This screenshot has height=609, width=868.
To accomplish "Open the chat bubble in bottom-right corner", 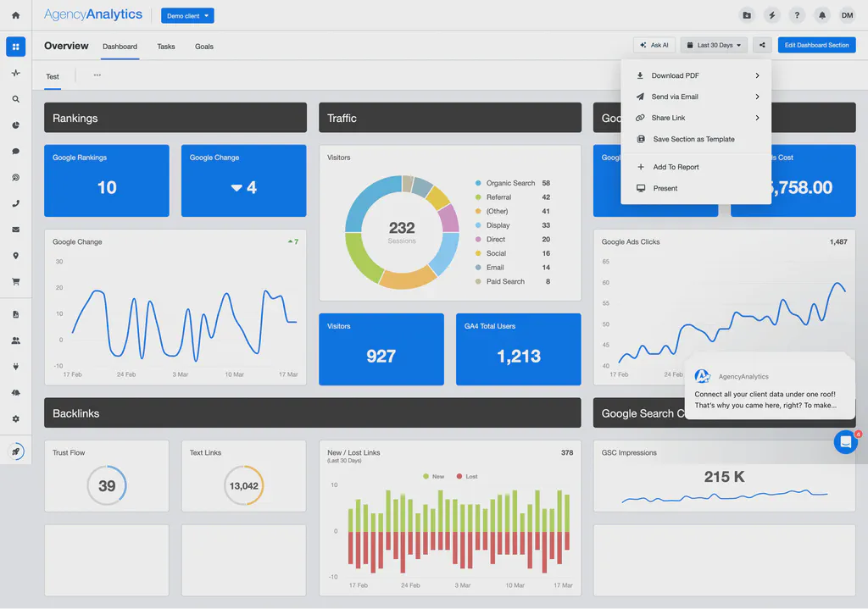I will click(x=845, y=441).
